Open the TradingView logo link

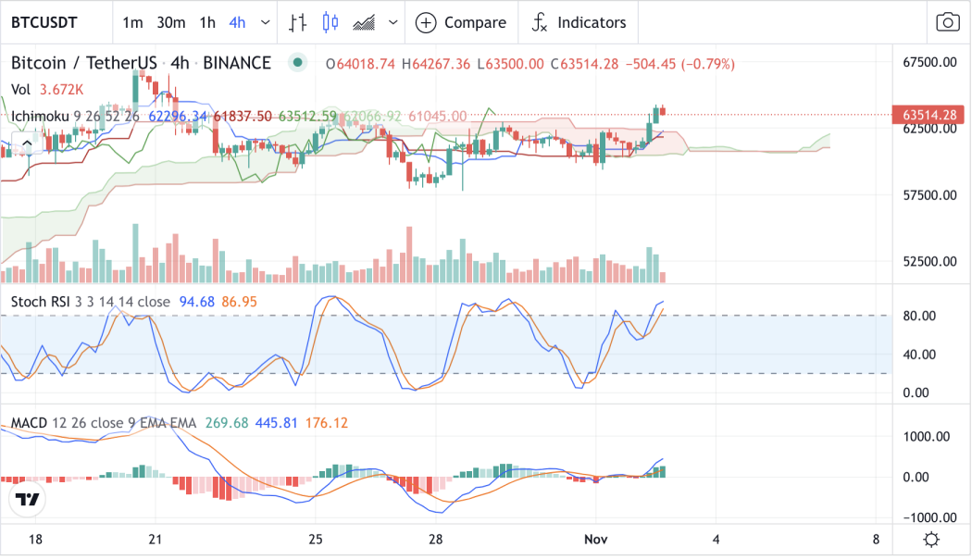[x=27, y=499]
